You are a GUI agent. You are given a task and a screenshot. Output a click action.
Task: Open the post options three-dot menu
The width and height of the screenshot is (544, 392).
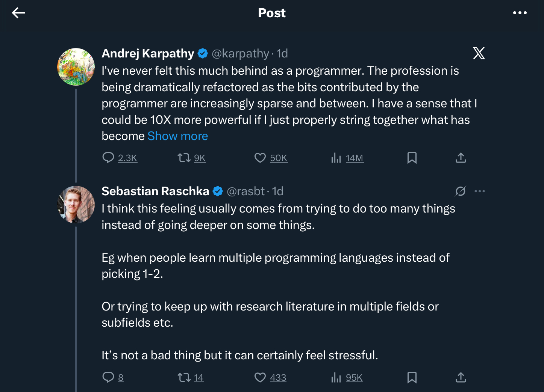click(520, 13)
